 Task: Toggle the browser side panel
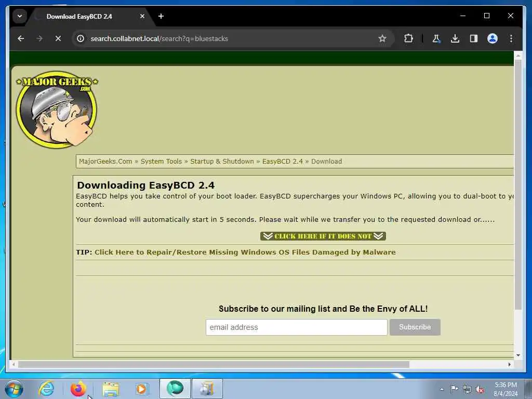click(x=474, y=38)
